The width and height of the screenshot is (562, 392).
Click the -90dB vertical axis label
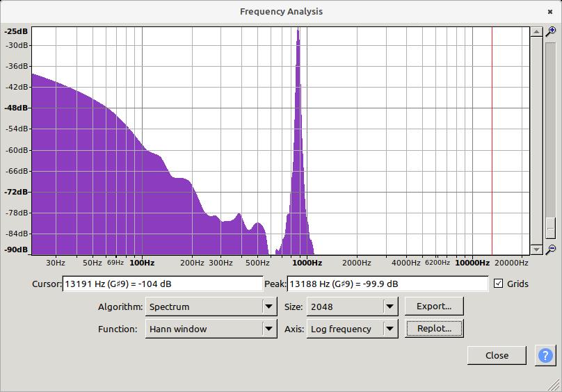(x=16, y=250)
